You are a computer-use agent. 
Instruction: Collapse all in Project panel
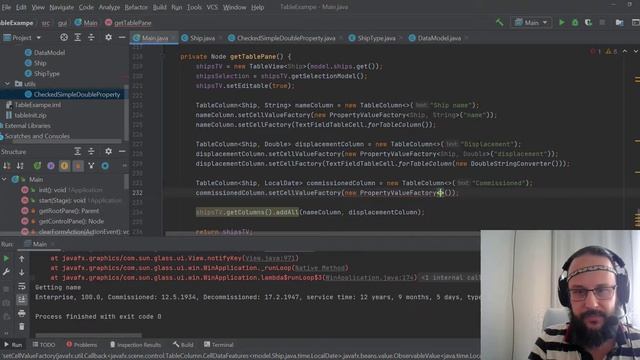pyautogui.click(x=91, y=38)
